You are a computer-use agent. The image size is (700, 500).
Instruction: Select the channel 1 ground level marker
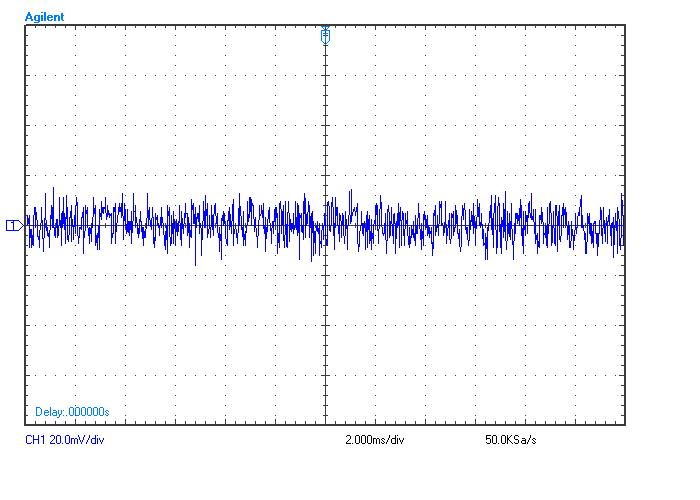(x=14, y=225)
